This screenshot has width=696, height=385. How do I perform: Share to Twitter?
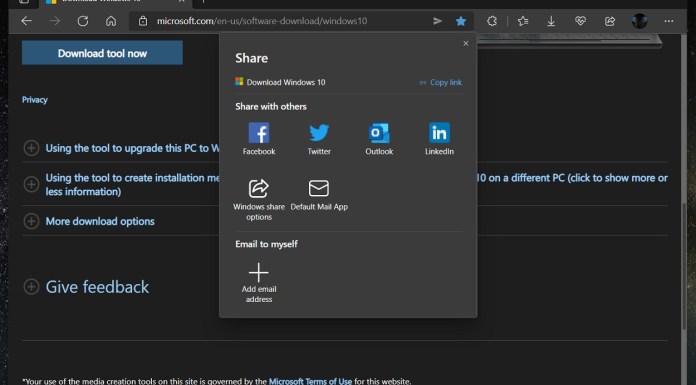point(319,139)
